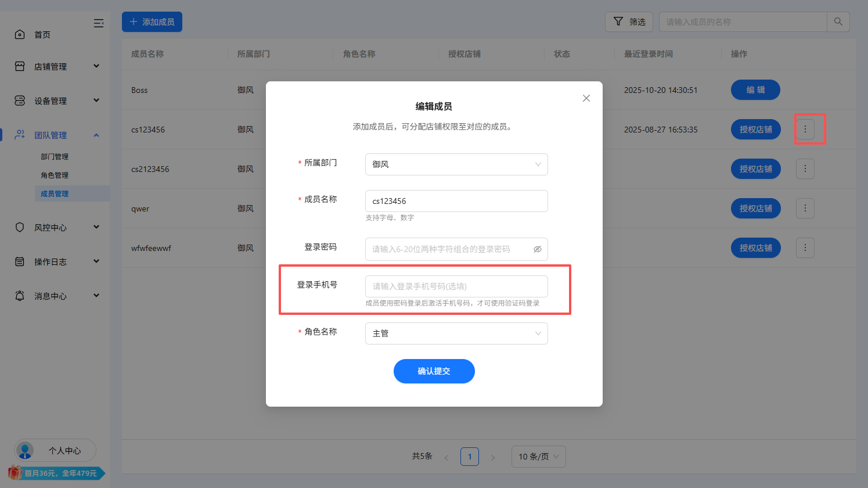Go to 角色管理 in the sidebar
Image resolution: width=868 pixels, height=488 pixels.
(55, 175)
